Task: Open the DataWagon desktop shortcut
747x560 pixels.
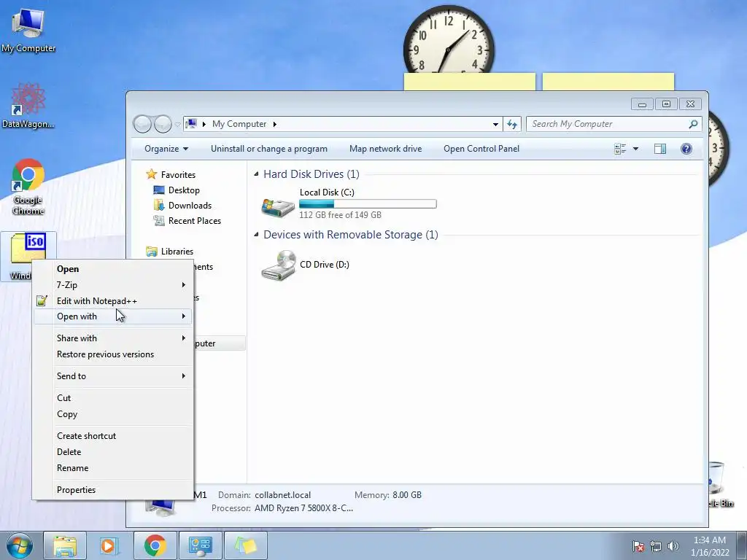Action: (x=28, y=106)
